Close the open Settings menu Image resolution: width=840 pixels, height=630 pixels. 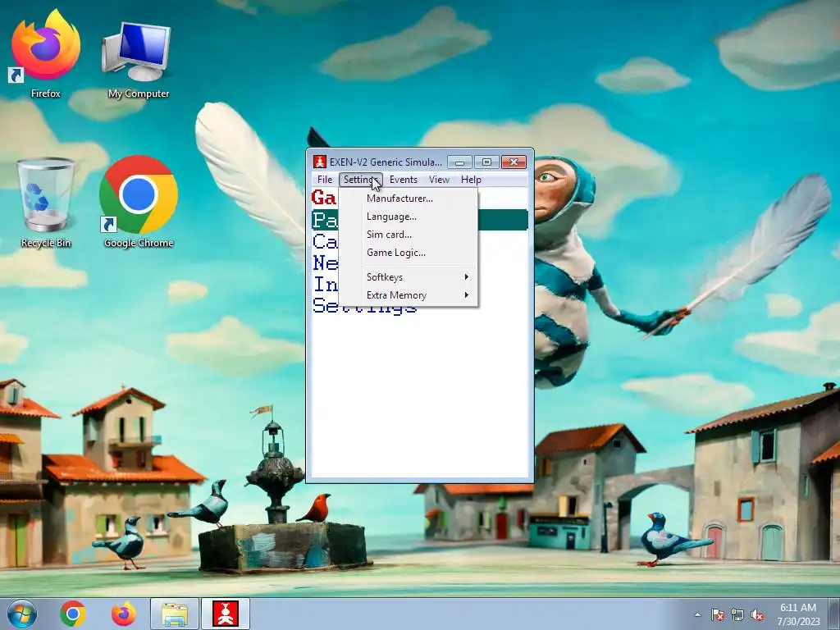[x=361, y=180]
